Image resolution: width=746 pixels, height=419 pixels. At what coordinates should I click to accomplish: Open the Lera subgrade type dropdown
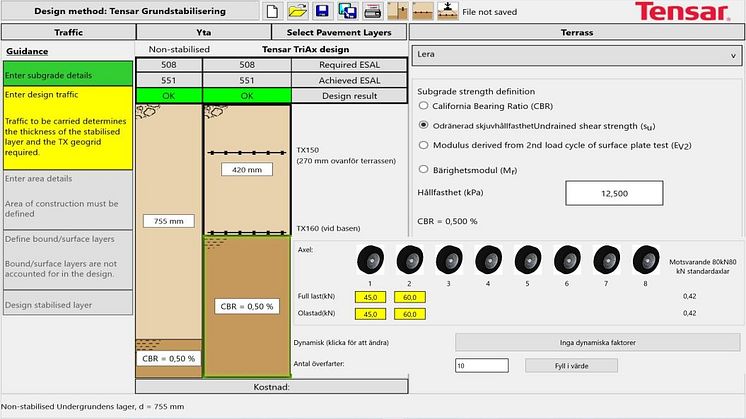577,55
